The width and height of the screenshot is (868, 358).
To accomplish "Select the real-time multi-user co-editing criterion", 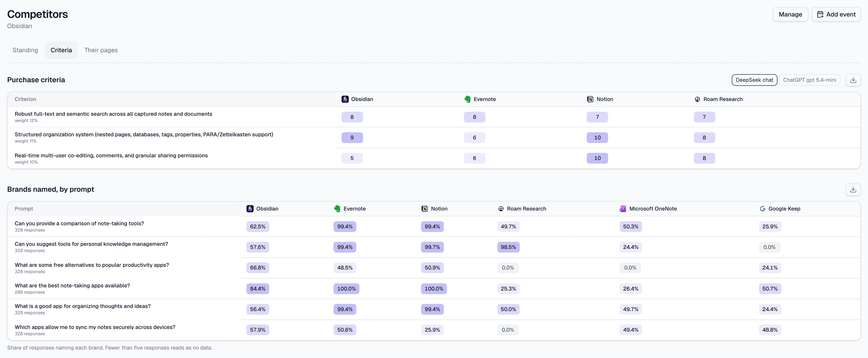I will point(434,158).
